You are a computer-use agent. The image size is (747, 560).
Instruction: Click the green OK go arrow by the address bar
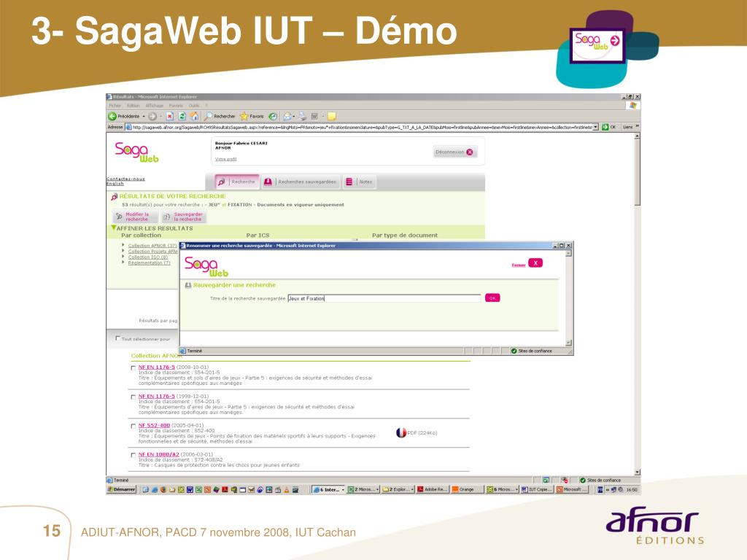(605, 127)
